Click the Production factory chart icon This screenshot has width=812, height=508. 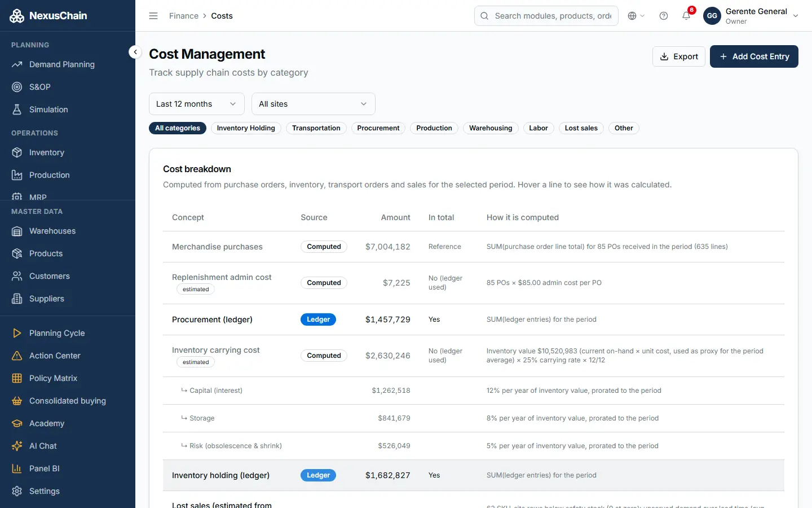[x=17, y=175]
